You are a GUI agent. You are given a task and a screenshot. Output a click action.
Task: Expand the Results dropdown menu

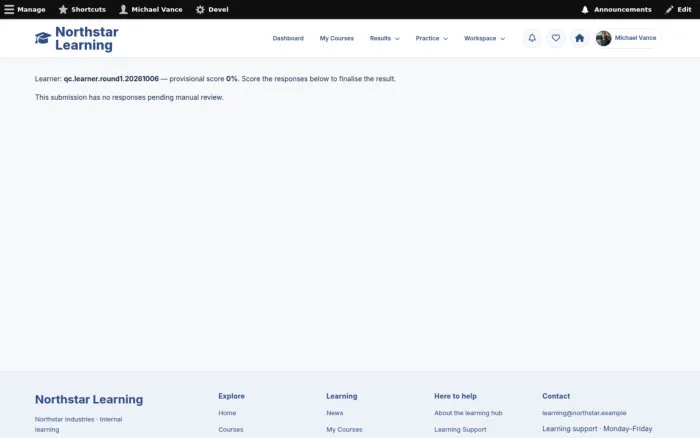point(384,38)
